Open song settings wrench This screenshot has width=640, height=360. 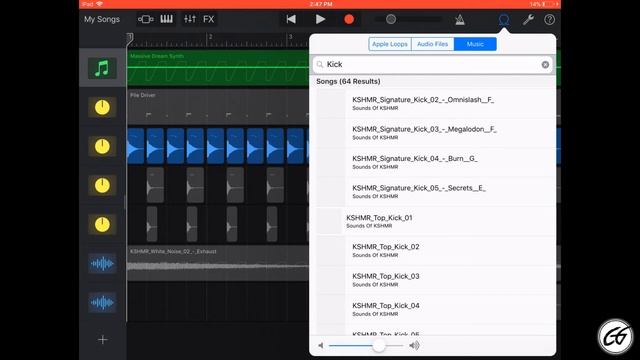coord(528,19)
